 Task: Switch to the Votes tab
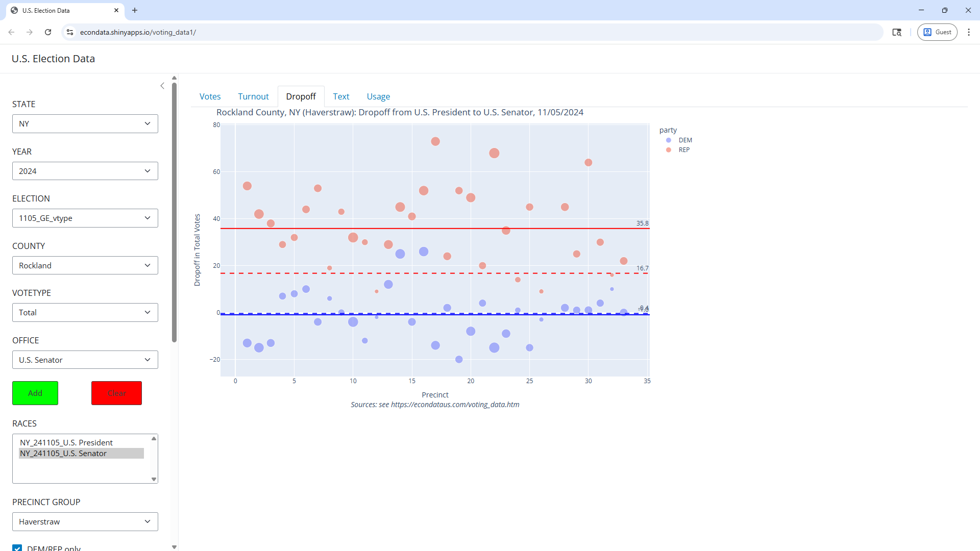pos(210,96)
